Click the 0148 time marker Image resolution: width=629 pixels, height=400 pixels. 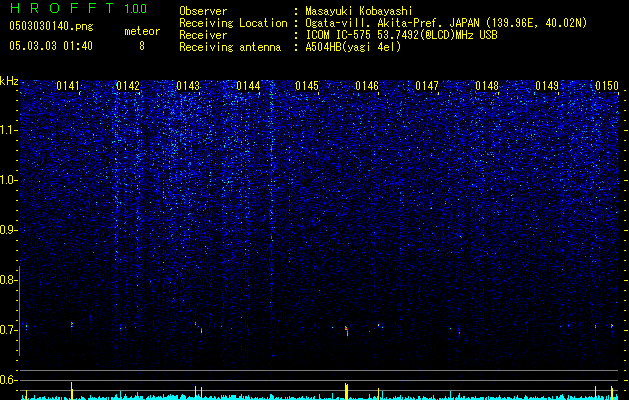tap(487, 86)
